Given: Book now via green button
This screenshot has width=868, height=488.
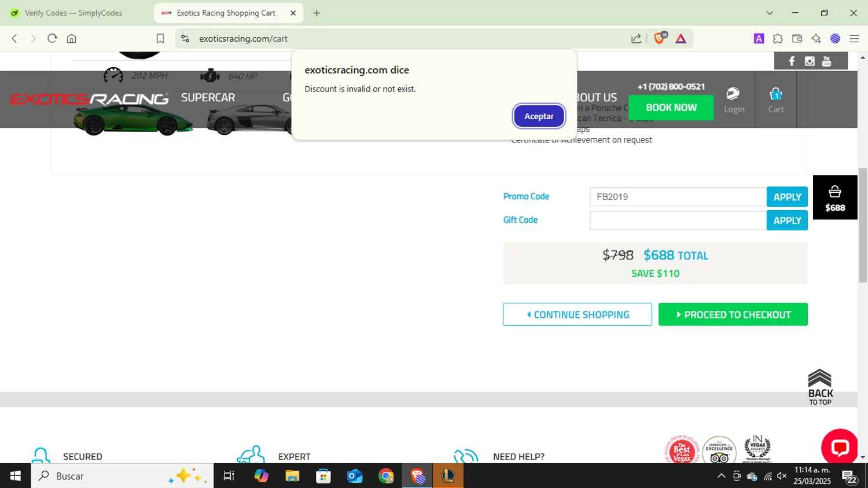Looking at the screenshot, I should point(671,108).
